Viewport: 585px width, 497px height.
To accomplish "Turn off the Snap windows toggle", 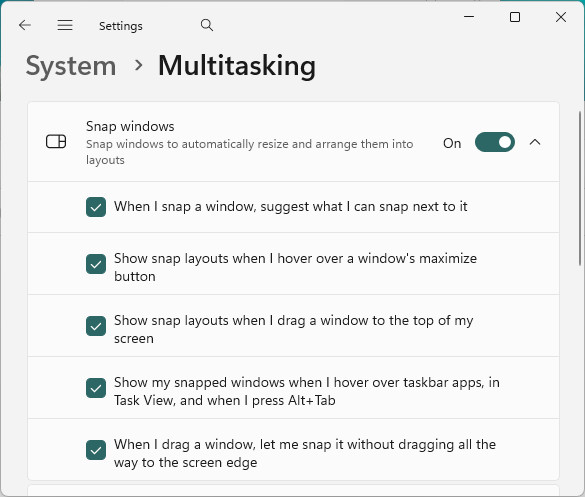I will pyautogui.click(x=495, y=142).
